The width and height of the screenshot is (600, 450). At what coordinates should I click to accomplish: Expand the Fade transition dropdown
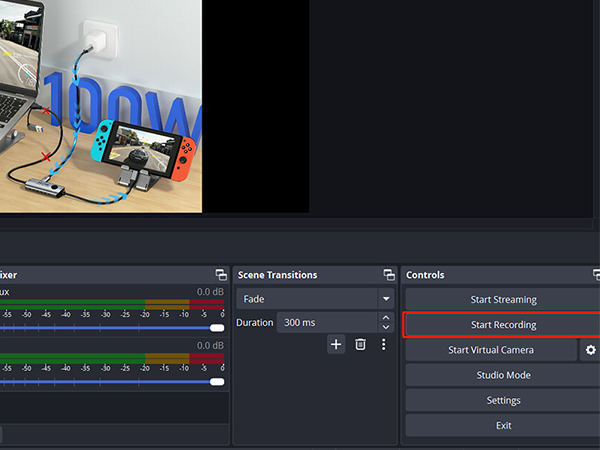[385, 299]
